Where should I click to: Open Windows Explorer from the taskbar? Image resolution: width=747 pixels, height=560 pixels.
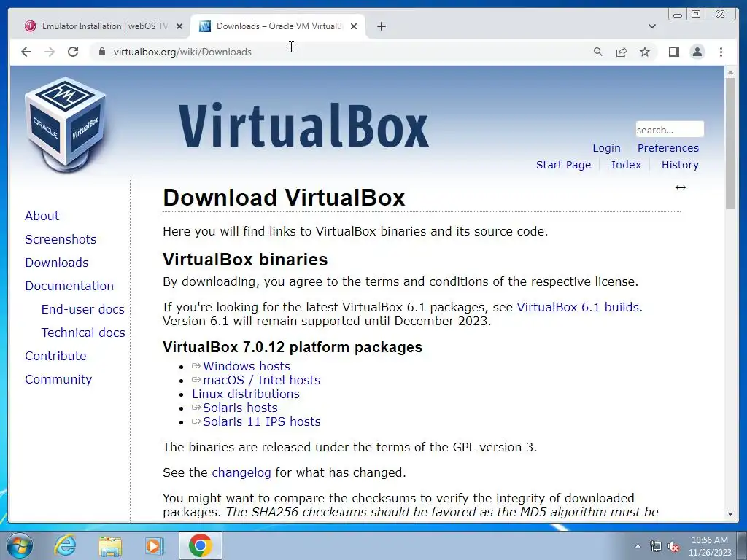click(x=110, y=545)
